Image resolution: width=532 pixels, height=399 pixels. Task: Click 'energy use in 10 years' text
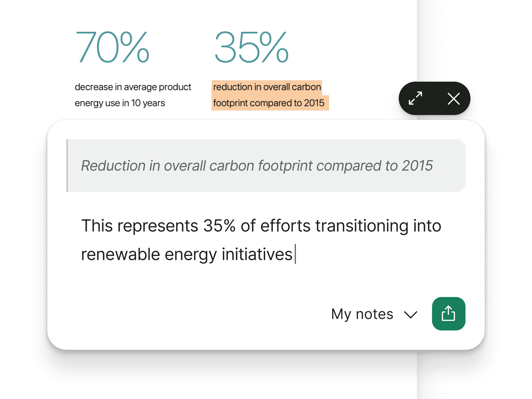tap(120, 103)
